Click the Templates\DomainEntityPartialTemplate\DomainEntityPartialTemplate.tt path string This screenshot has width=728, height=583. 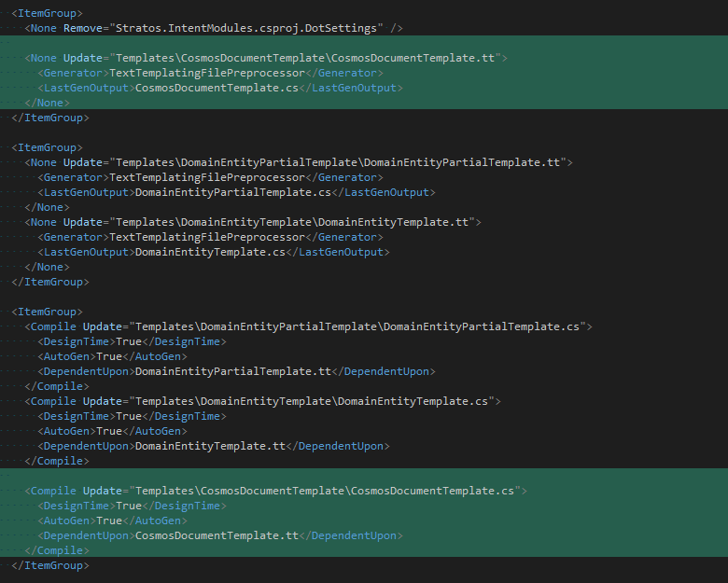[x=338, y=162]
